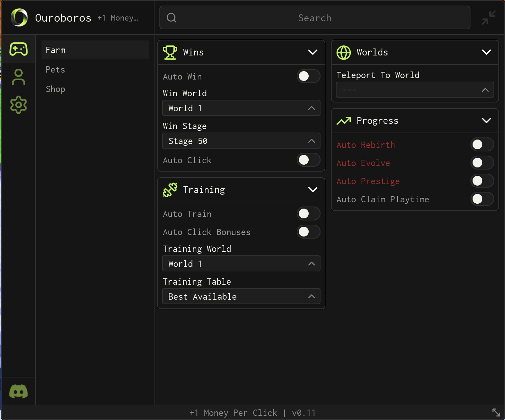This screenshot has height=420, width=505.
Task: Click the Ouroboros logo icon
Action: click(19, 18)
